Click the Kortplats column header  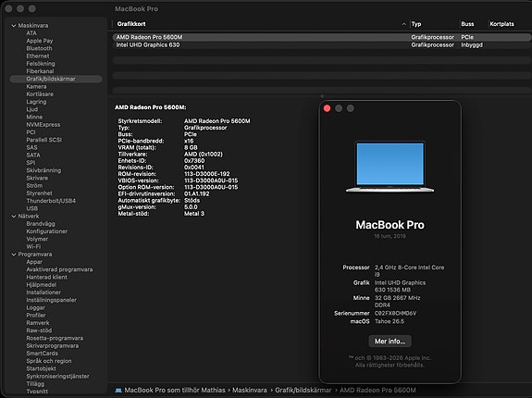click(501, 24)
